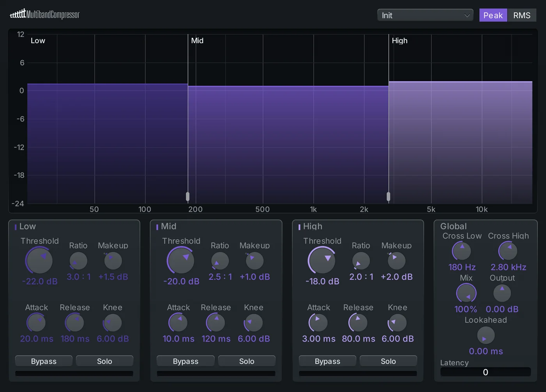546x392 pixels.
Task: Click the Mid band Attack knob
Action: 178,323
